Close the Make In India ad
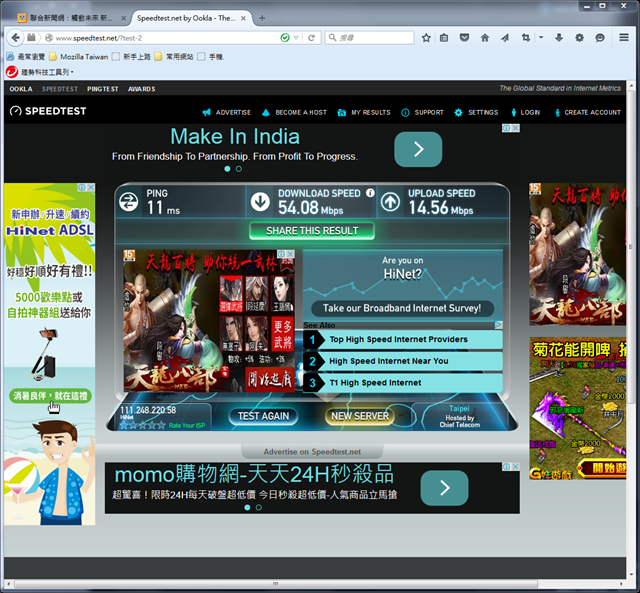 pyautogui.click(x=515, y=128)
